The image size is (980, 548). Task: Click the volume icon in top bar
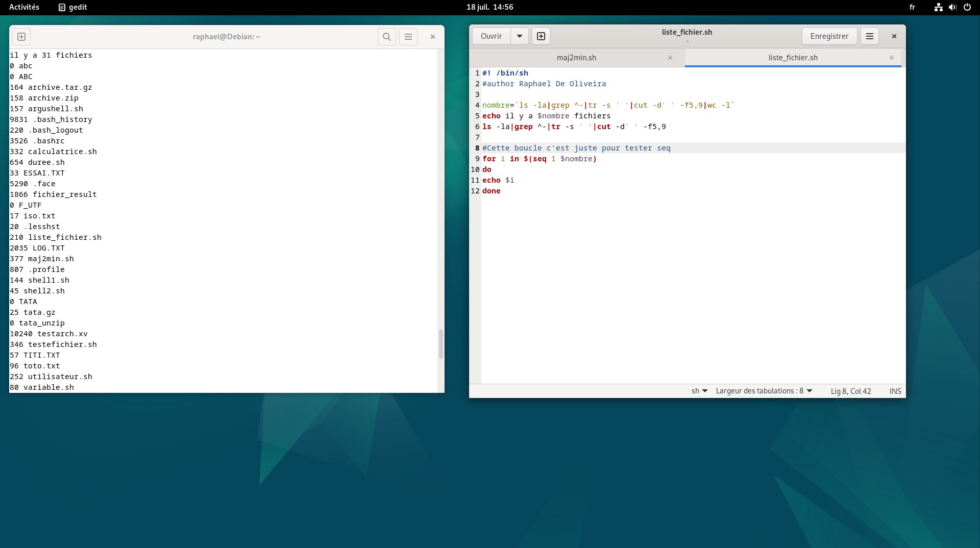[952, 7]
